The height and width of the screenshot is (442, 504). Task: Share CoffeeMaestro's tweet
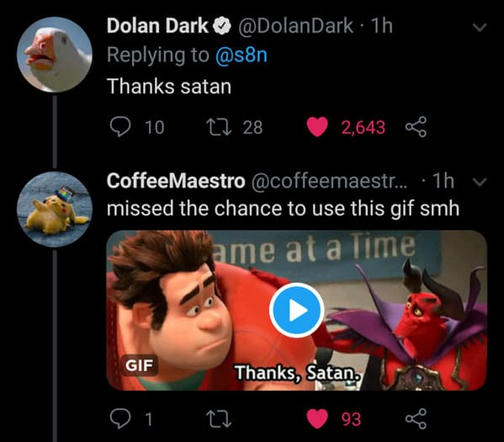(x=416, y=418)
